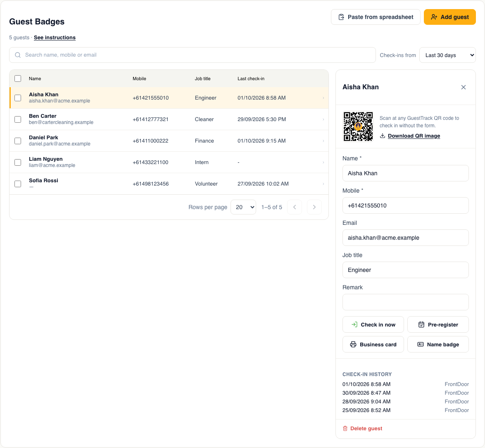This screenshot has height=448, width=485.
Task: Click the trash icon next to Delete guest
Action: 345,429
